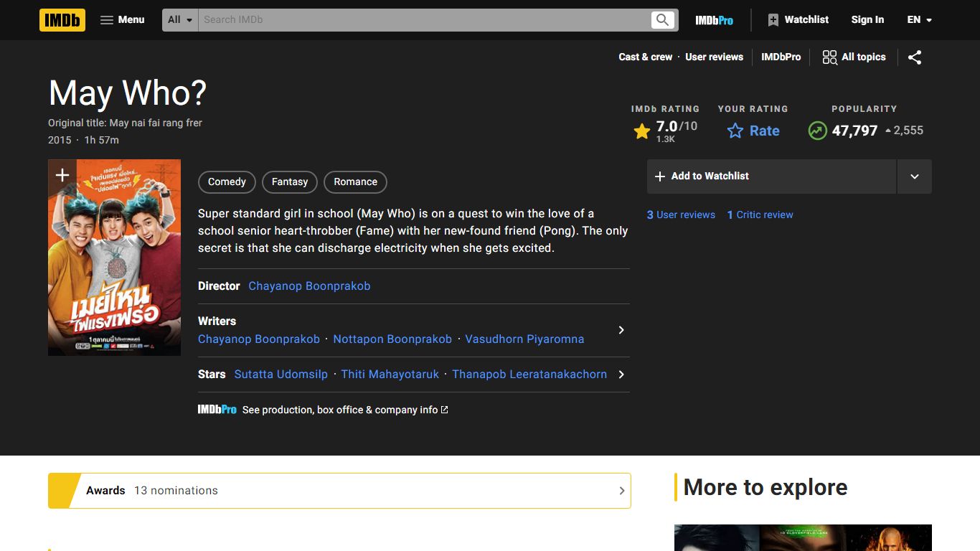Submit search with the magnifier icon
Screen dimensions: 980x551
point(663,20)
